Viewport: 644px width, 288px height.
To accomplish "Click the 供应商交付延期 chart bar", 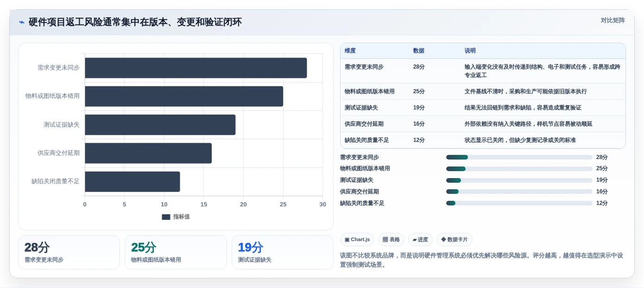I will [x=148, y=153].
